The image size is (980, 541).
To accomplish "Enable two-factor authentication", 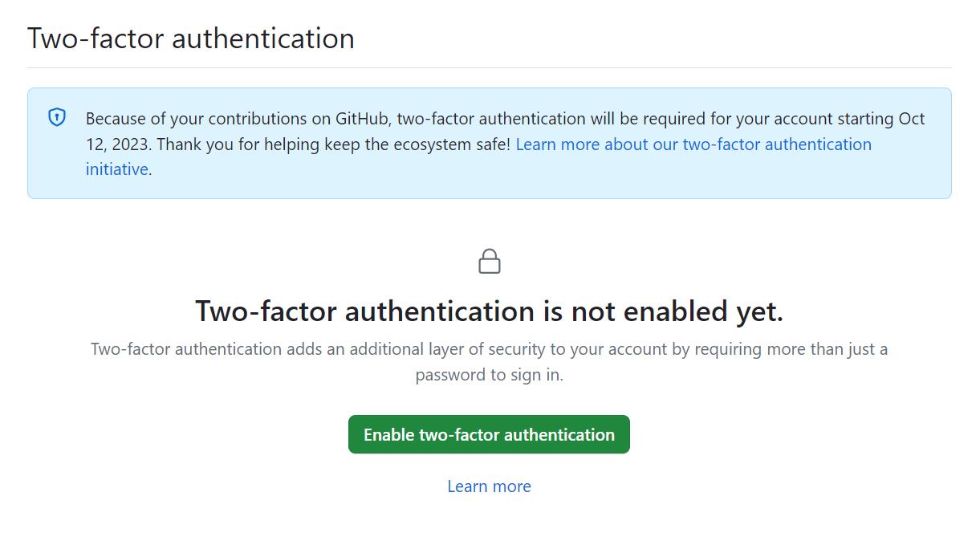I will (489, 434).
